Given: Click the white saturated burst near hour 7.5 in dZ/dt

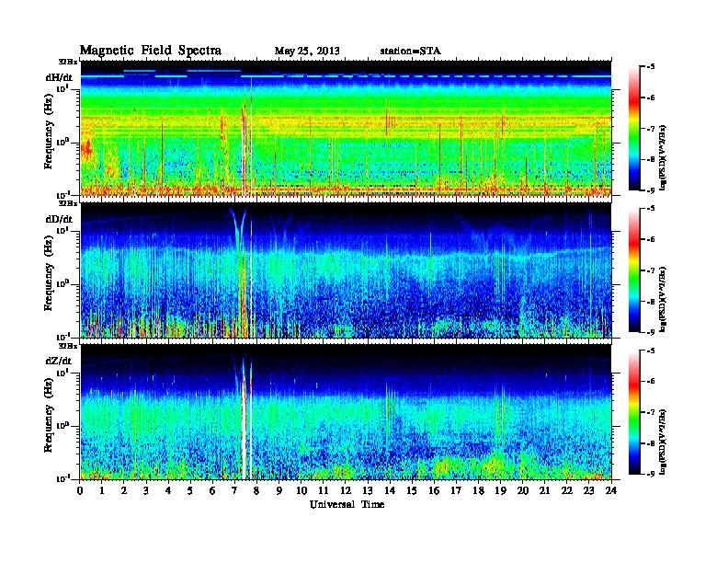Looking at the screenshot, I should coord(244,432).
